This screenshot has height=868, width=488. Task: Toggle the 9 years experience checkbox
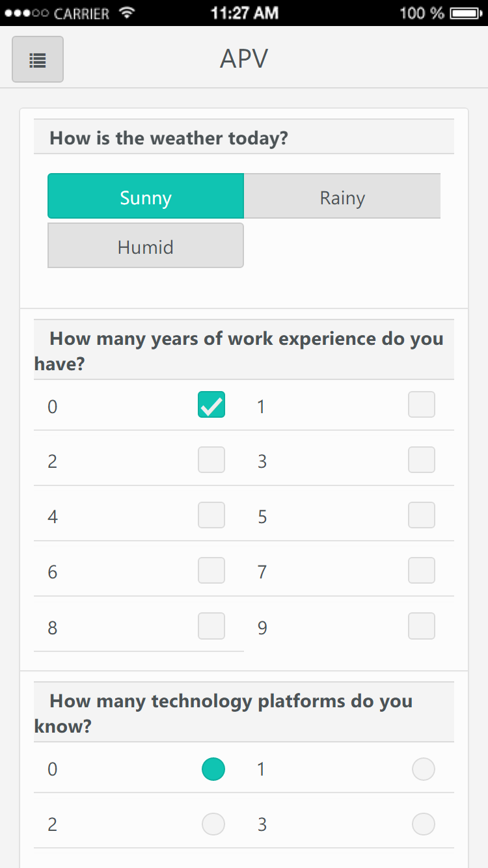click(x=422, y=626)
